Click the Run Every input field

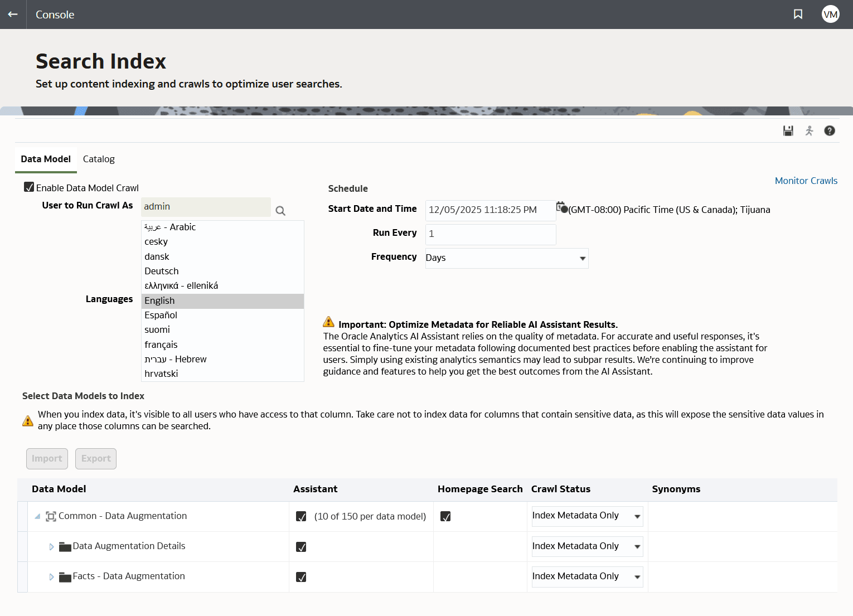click(491, 234)
